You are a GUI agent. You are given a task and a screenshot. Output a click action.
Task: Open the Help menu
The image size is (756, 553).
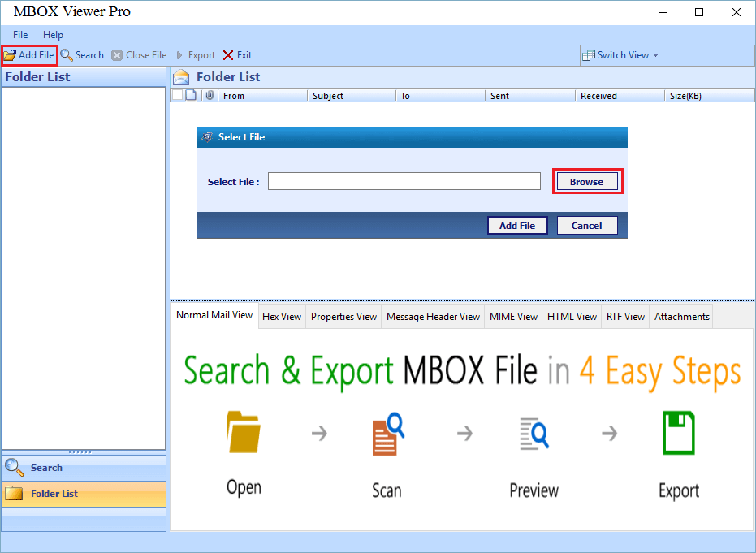(53, 35)
